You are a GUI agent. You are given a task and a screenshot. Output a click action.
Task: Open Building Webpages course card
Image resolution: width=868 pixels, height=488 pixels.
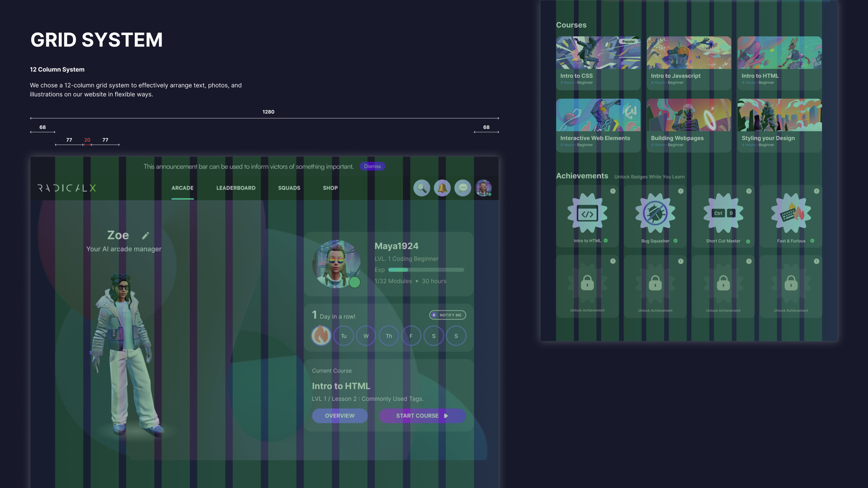point(689,125)
